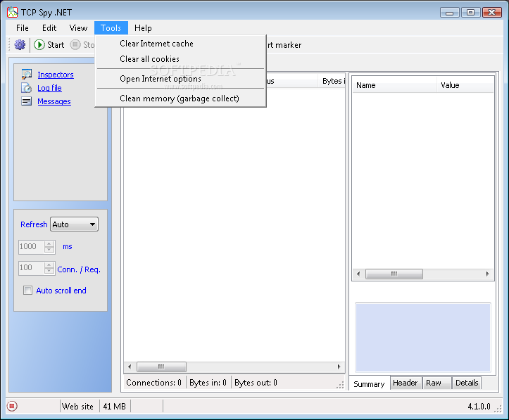The image size is (509, 420).
Task: Click the grey Stop toolbar icon
Action: coord(75,45)
